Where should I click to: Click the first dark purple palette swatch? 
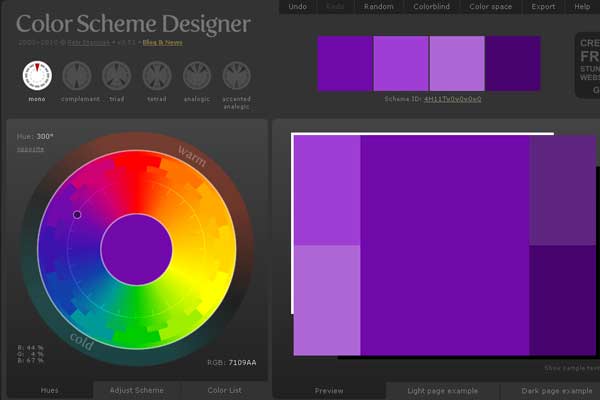pyautogui.click(x=345, y=64)
